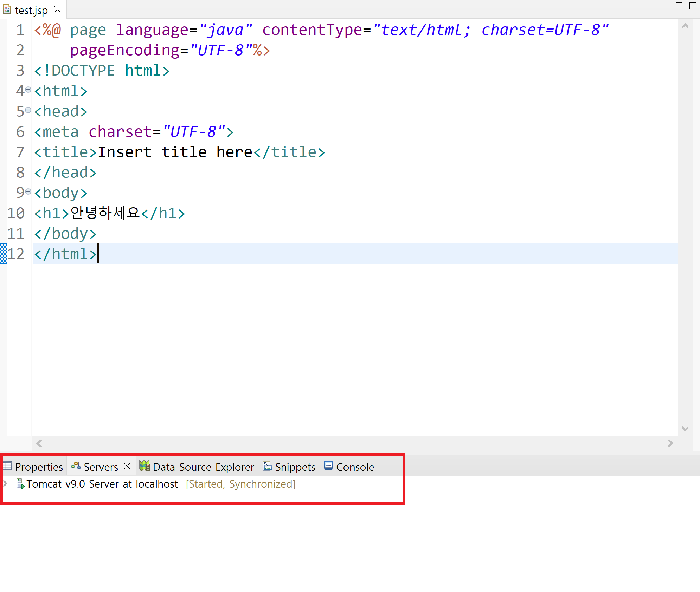Click the Data Source Explorer icon
Viewport: 700px width, 592px height.
(144, 466)
